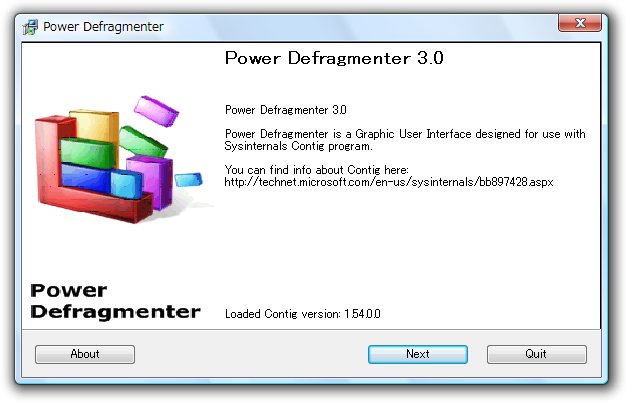Viewport: 628px width, 403px height.
Task: Click the technet.microsoft.com Contig URL
Action: click(389, 182)
